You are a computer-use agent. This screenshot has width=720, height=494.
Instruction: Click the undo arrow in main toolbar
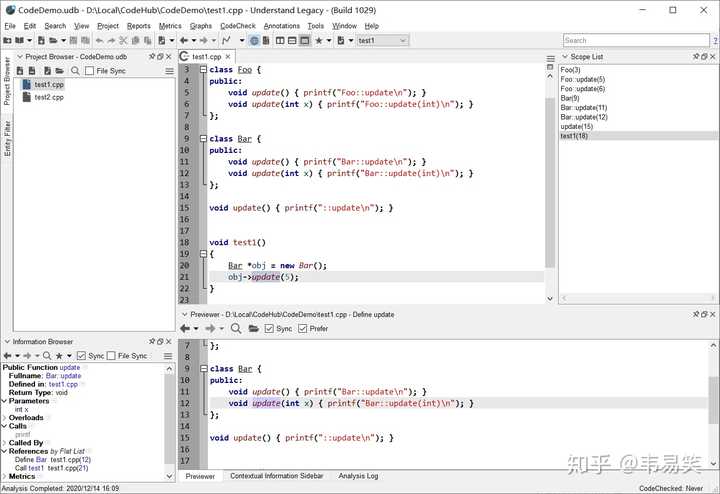tap(99, 40)
